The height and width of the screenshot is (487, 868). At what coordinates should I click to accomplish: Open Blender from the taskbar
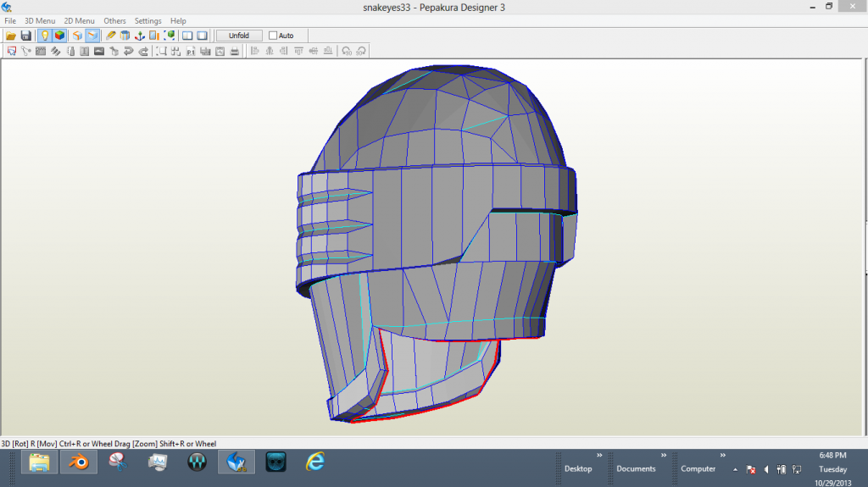79,462
